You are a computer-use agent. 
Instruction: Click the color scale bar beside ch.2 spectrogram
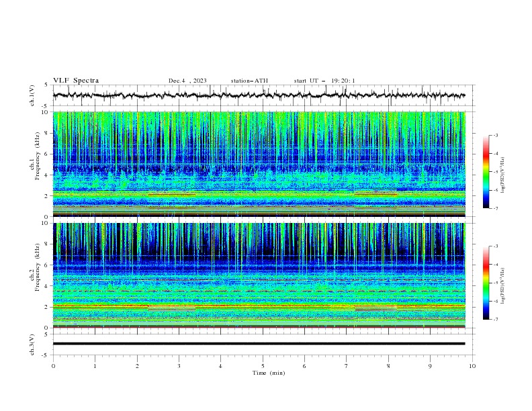pos(486,283)
